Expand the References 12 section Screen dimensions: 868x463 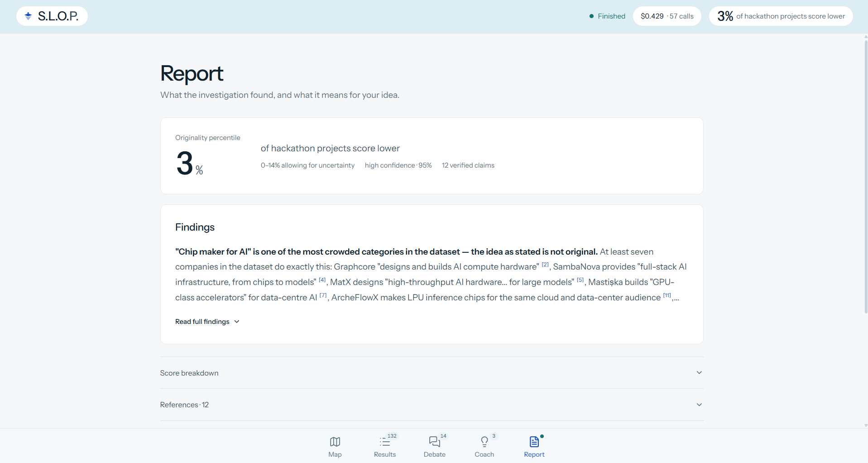[x=432, y=405]
